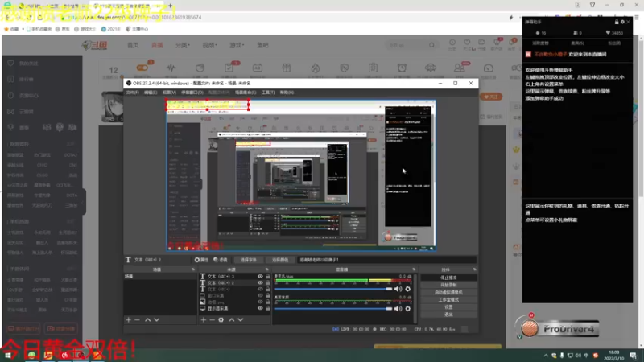Open the 文件(F) menu in OBS
The height and width of the screenshot is (362, 644).
[132, 93]
